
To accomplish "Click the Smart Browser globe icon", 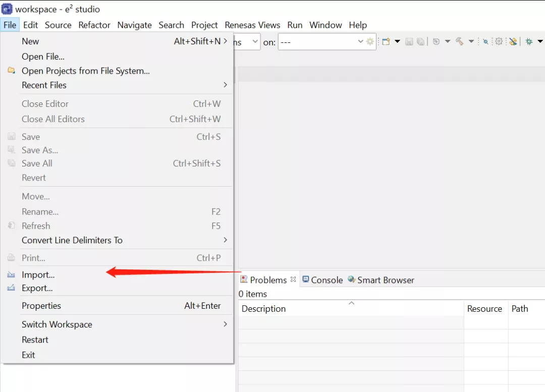I will tap(351, 279).
